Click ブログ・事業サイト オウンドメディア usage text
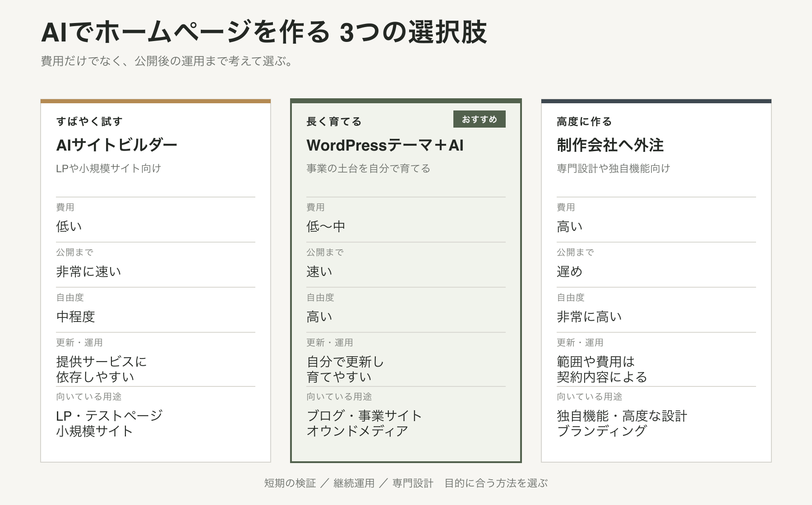 coord(364,423)
